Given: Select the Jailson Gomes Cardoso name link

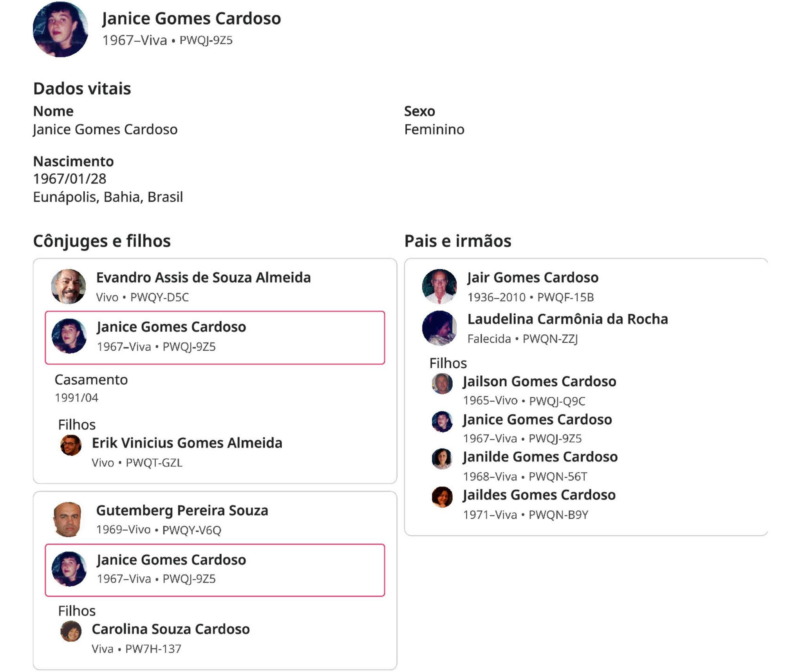Looking at the screenshot, I should 539,381.
